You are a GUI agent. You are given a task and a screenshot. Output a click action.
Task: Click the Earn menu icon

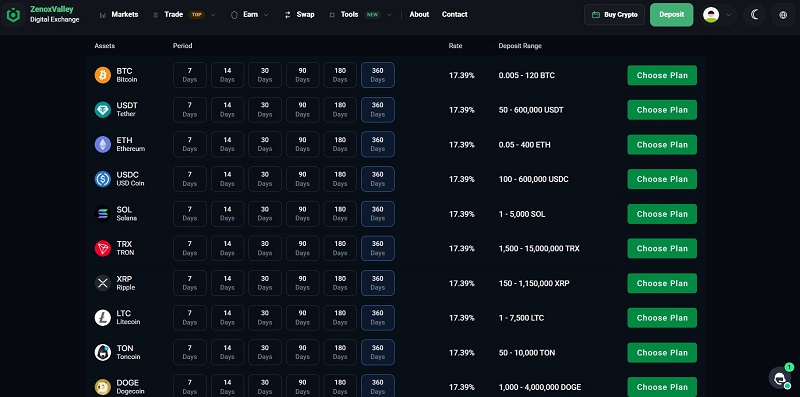234,15
